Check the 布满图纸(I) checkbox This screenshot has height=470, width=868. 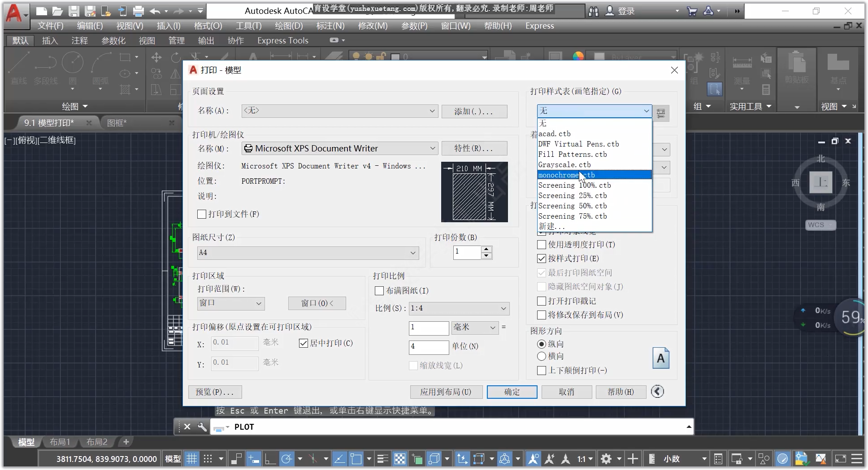click(379, 291)
